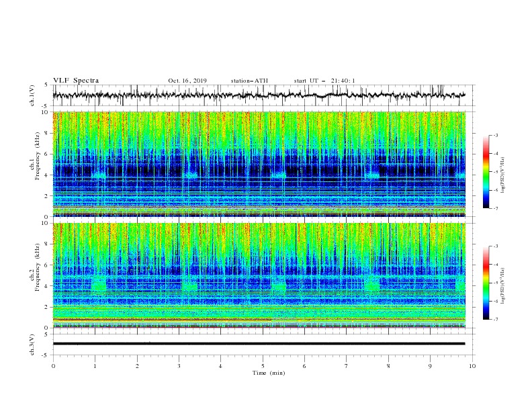
Task: Click time axis tick label "5"
Action: click(263, 366)
